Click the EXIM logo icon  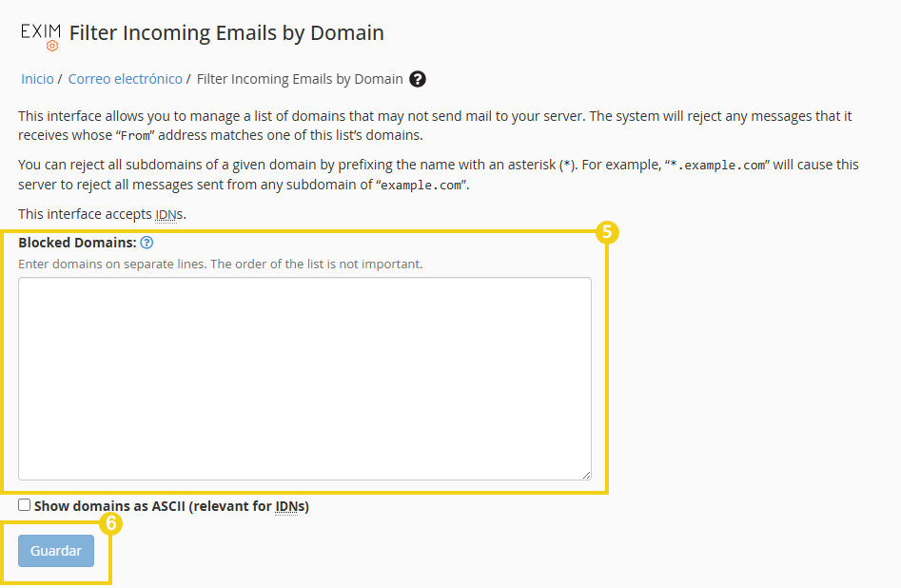click(40, 35)
